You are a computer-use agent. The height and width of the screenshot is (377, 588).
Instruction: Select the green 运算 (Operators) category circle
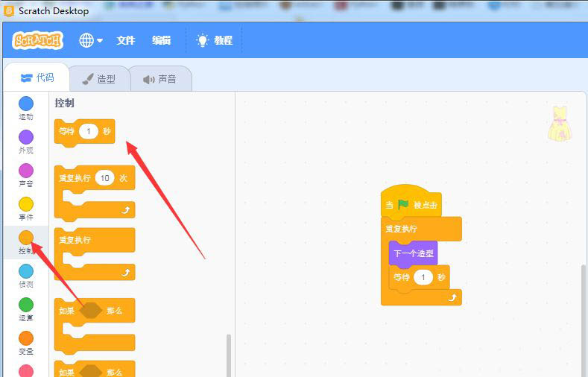(x=26, y=305)
